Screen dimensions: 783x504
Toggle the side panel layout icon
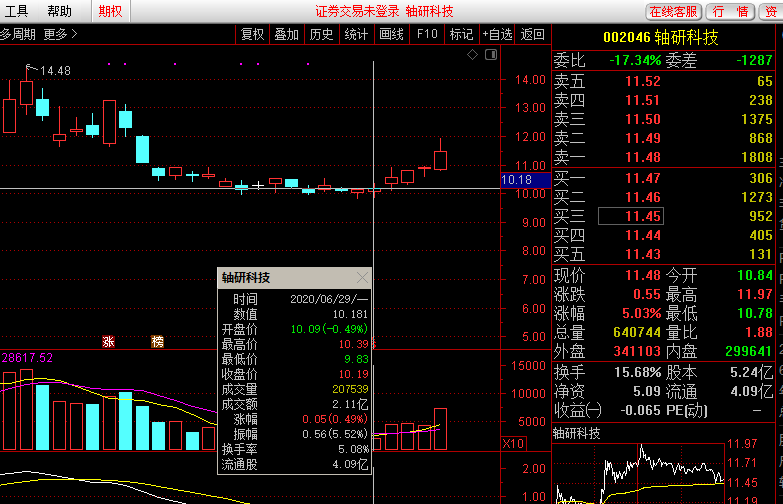pyautogui.click(x=491, y=54)
